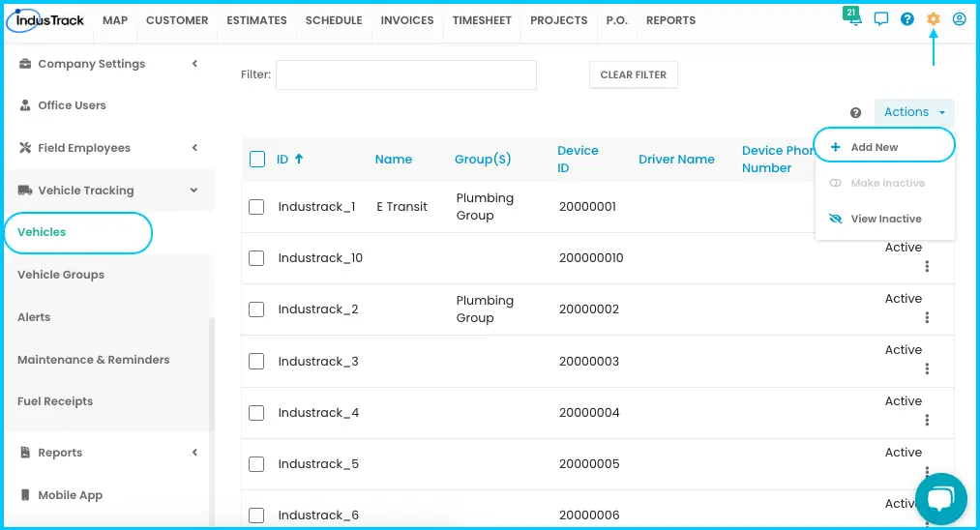Click the ID sort ascending arrow

[299, 159]
